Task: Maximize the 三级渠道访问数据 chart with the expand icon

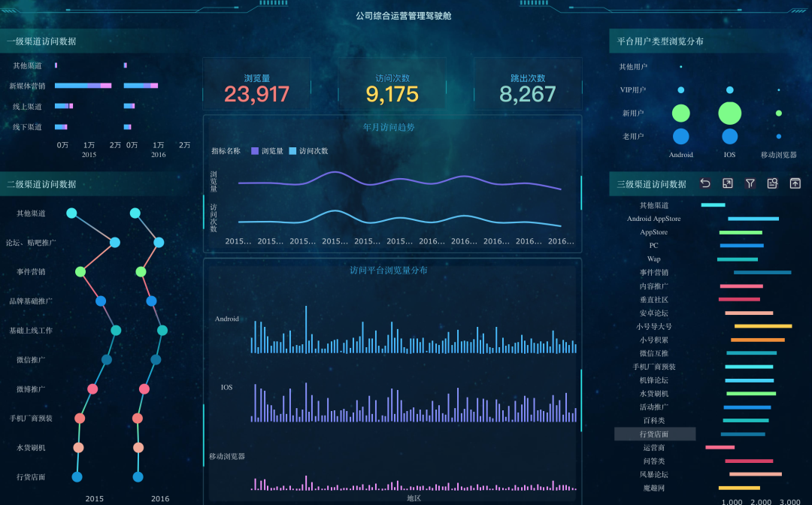Action: [x=728, y=183]
